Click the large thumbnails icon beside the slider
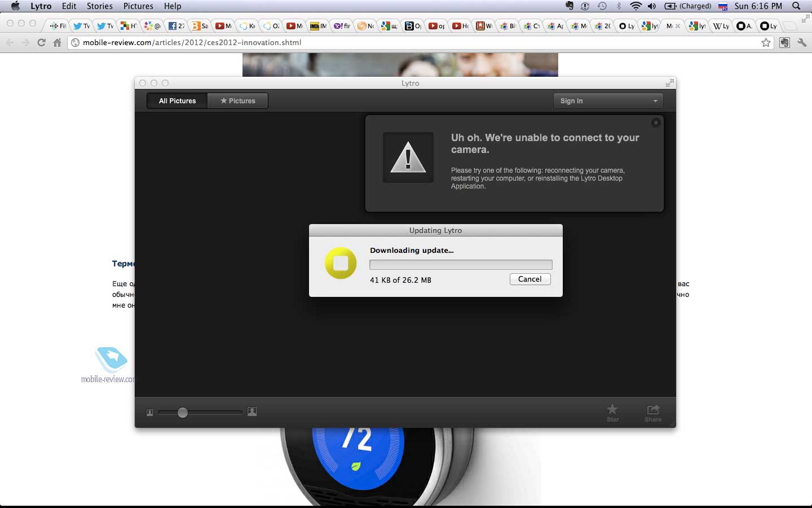The image size is (812, 508). (x=252, y=411)
